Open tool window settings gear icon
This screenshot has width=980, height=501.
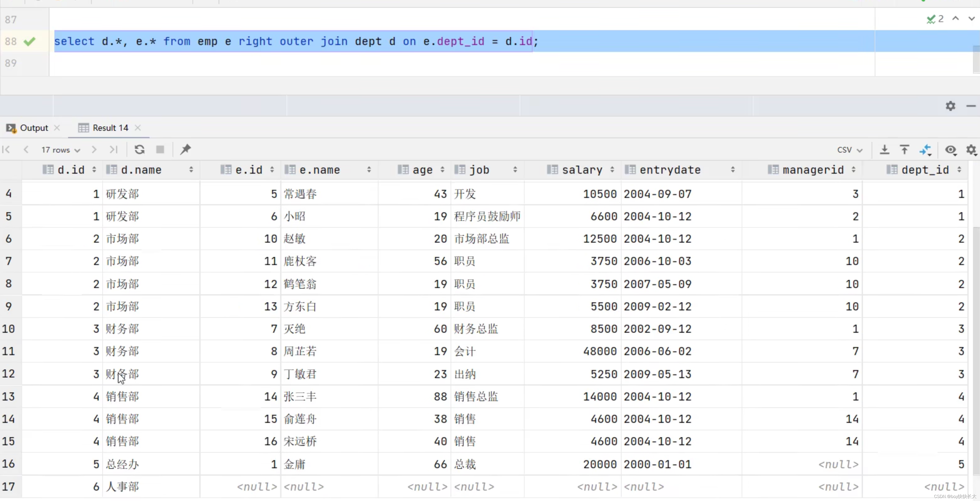951,106
